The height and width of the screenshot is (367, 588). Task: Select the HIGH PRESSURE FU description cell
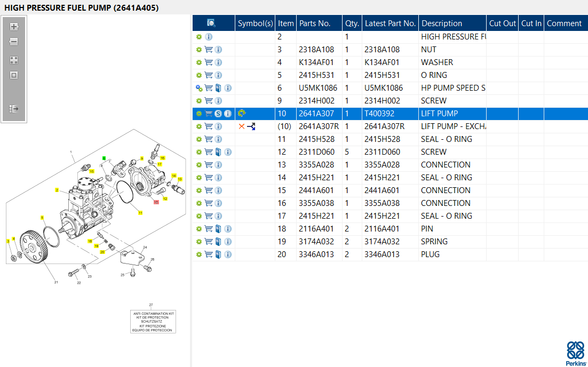[x=454, y=37]
